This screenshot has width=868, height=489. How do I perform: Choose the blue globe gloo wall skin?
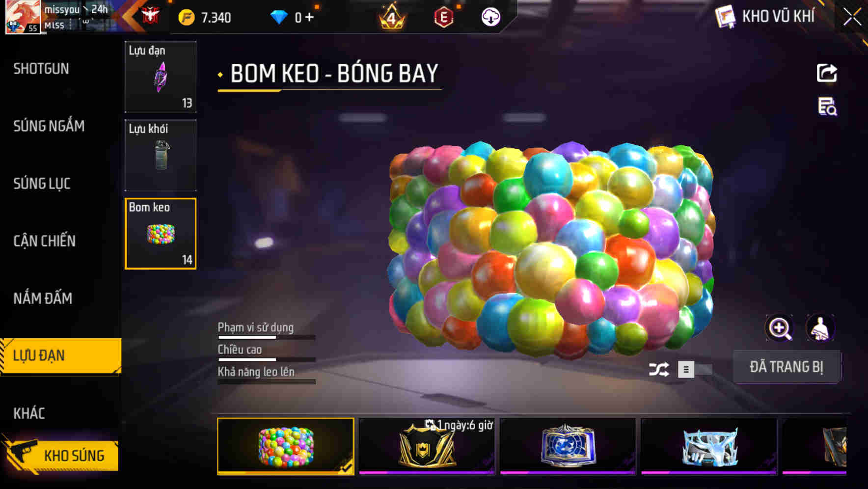click(568, 447)
